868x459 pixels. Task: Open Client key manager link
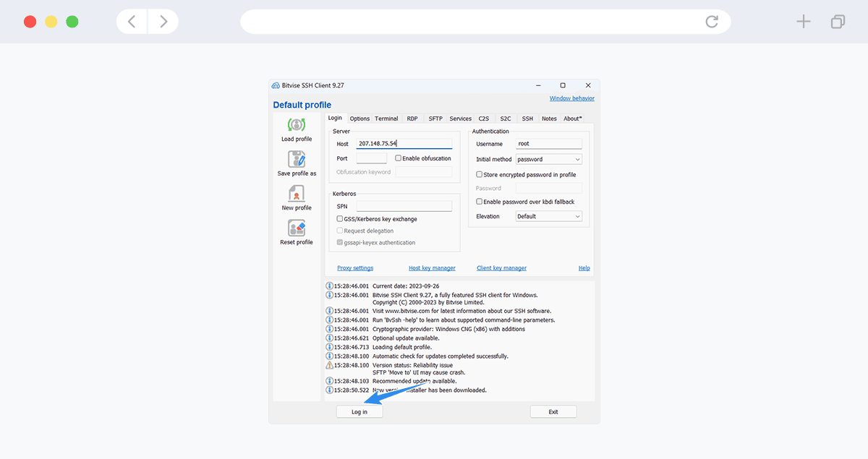click(501, 268)
